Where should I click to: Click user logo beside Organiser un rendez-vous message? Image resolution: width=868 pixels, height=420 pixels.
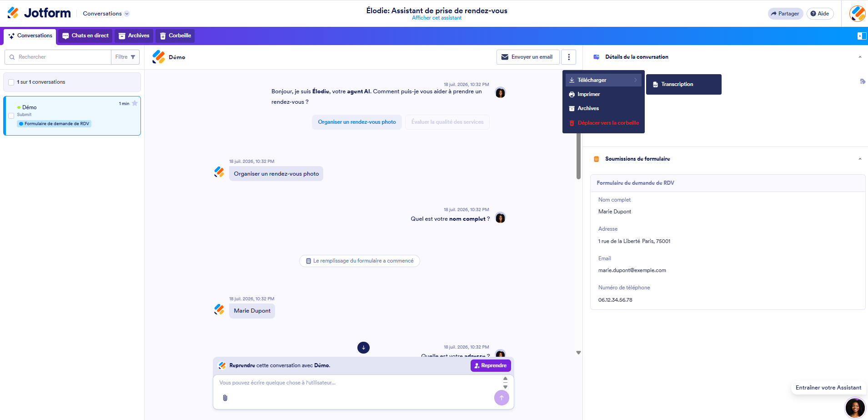(x=219, y=172)
